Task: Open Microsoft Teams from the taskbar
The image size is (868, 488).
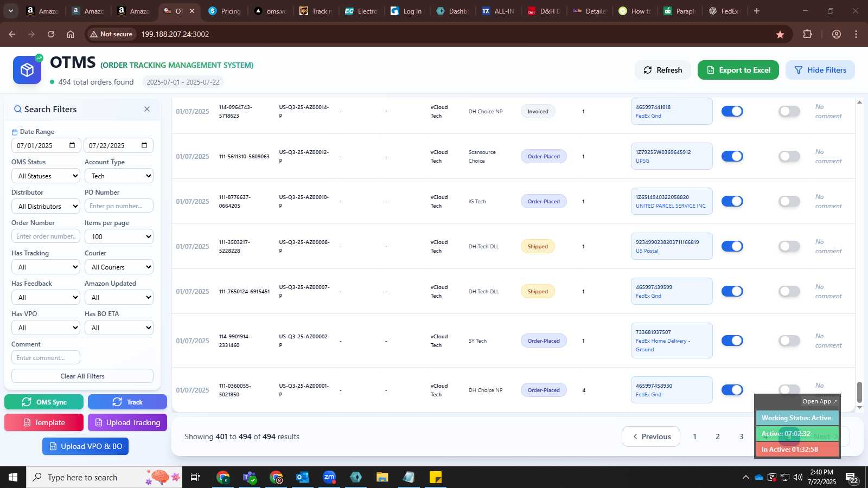Action: point(250,477)
